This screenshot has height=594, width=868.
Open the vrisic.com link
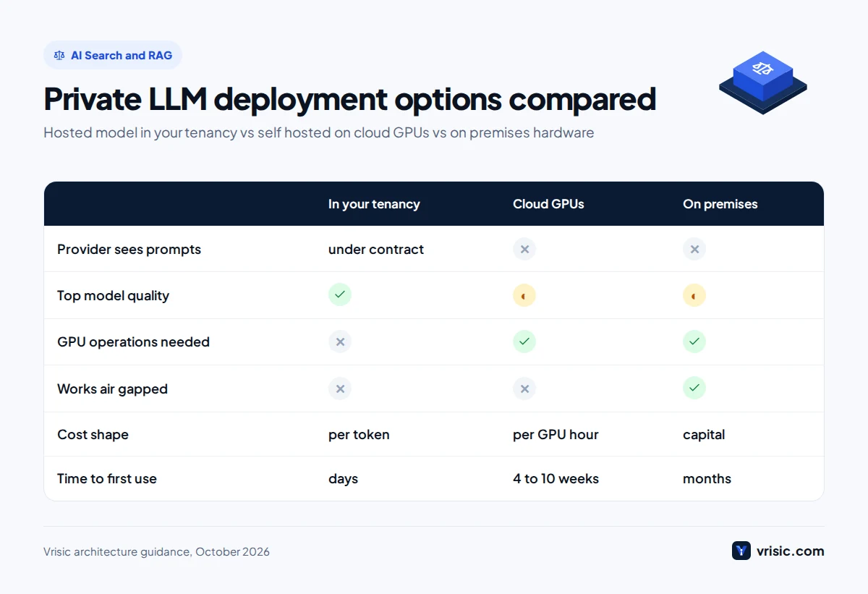click(790, 551)
